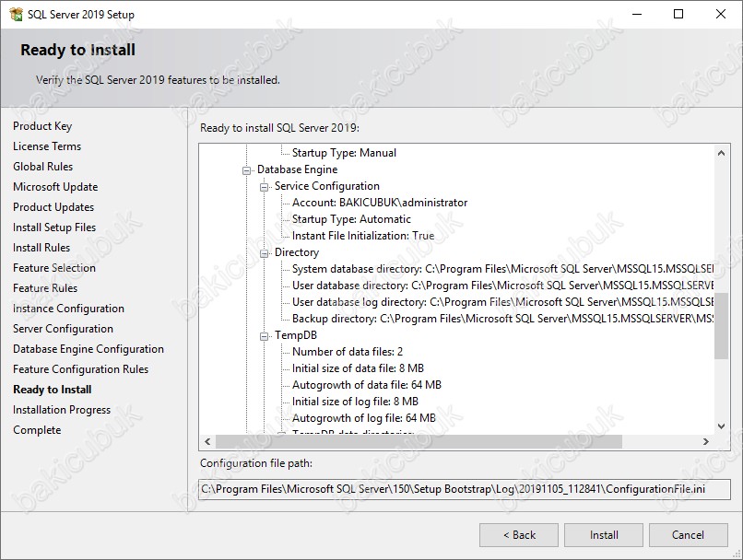Select Autogrowth of log file row
Image resolution: width=743 pixels, height=560 pixels.
coord(364,418)
